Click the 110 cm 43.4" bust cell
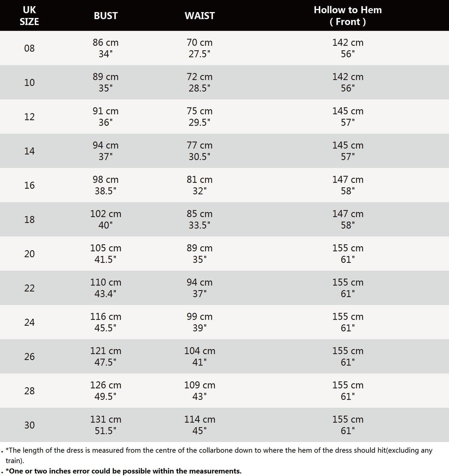The height and width of the screenshot is (476, 449). pyautogui.click(x=106, y=288)
